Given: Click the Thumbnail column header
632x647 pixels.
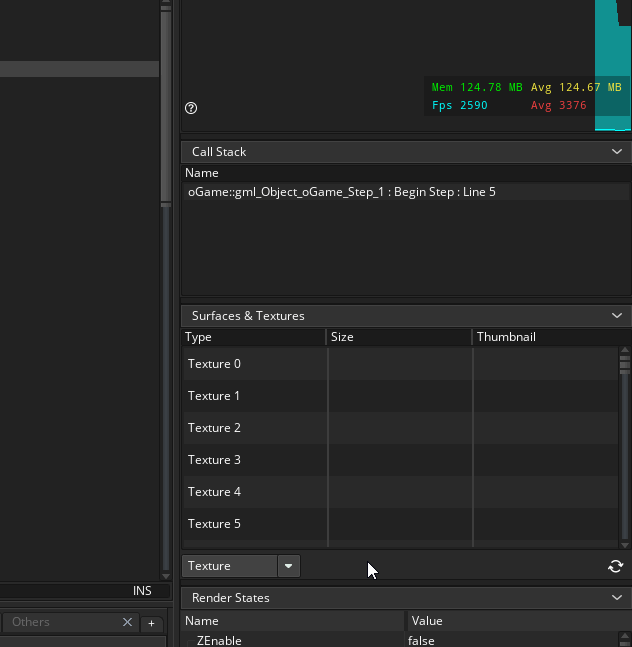Looking at the screenshot, I should pyautogui.click(x=506, y=337).
